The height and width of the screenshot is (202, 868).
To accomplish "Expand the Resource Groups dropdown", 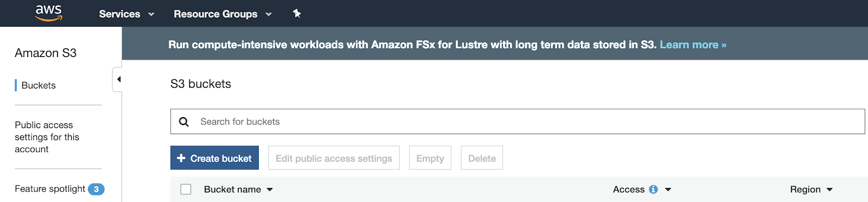I will click(222, 14).
